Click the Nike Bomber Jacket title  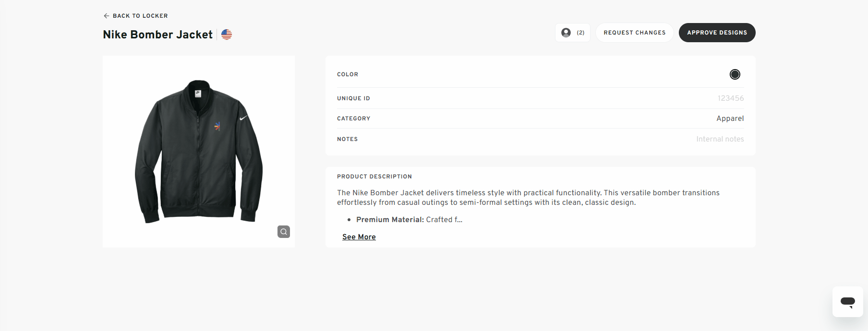(158, 35)
